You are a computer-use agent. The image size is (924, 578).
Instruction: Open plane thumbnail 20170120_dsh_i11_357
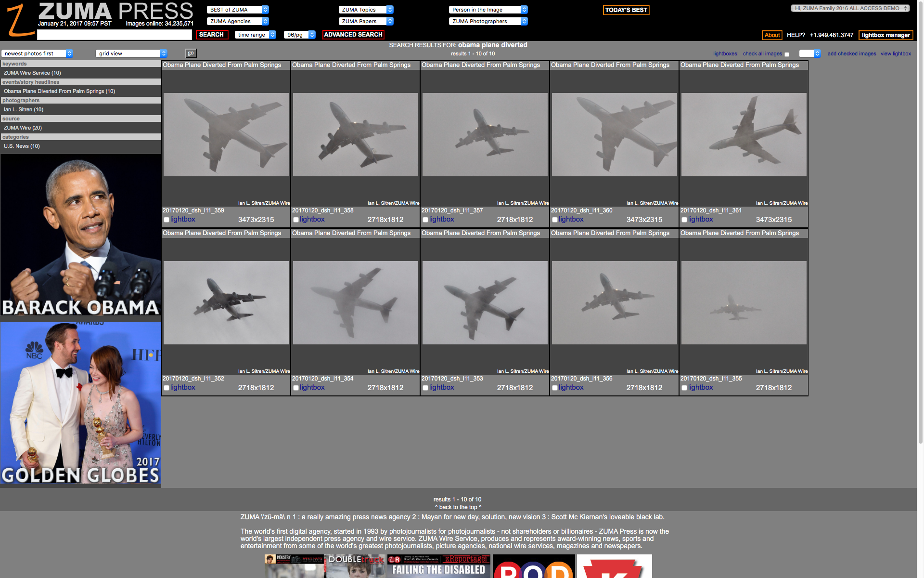click(485, 134)
